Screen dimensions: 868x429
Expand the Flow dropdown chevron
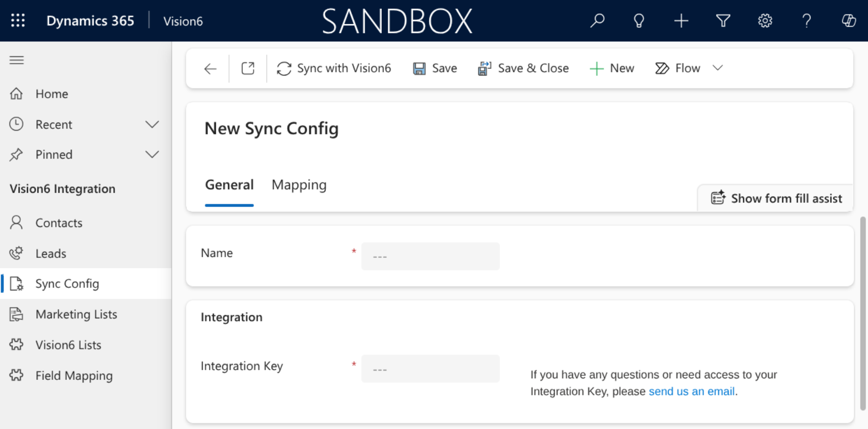717,68
